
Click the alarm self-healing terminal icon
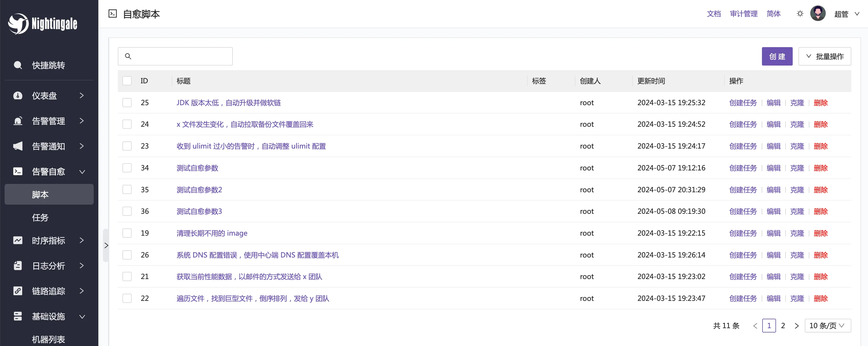18,172
